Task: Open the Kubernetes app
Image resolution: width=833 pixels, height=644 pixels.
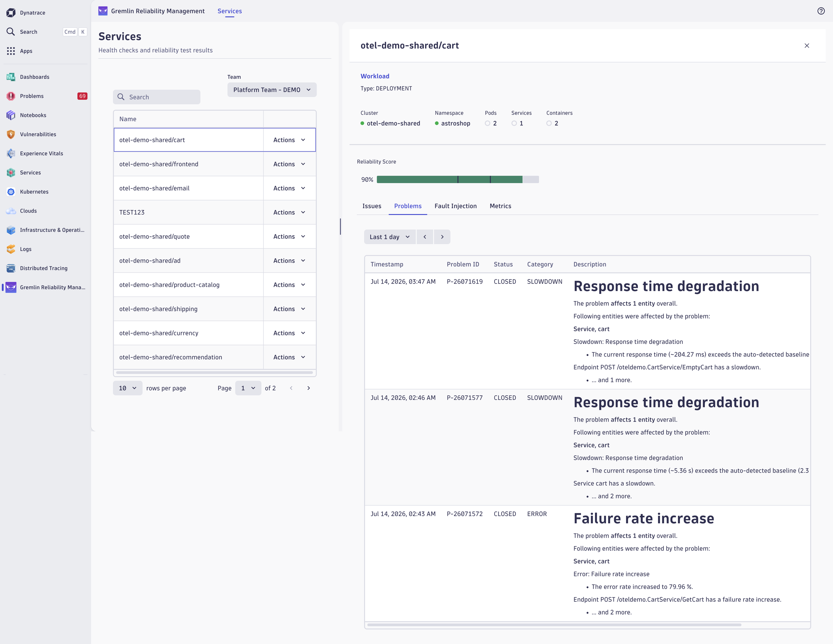Action: pyautogui.click(x=45, y=191)
